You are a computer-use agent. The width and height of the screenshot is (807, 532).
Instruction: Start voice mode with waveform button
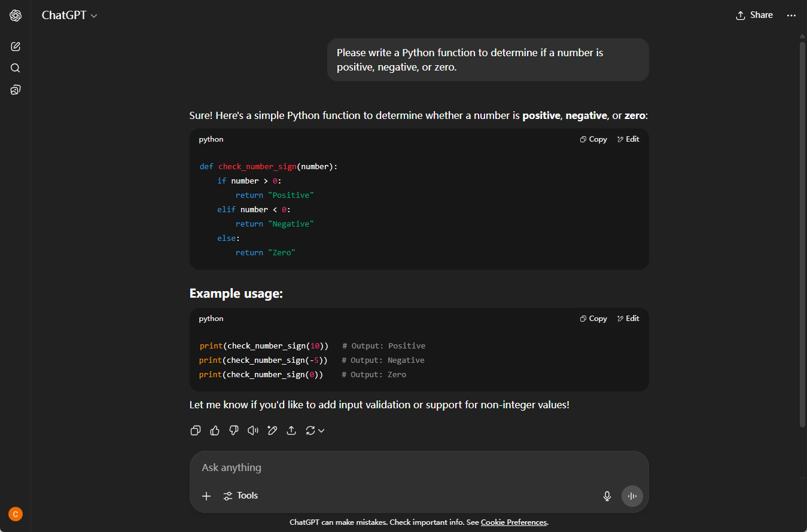632,496
